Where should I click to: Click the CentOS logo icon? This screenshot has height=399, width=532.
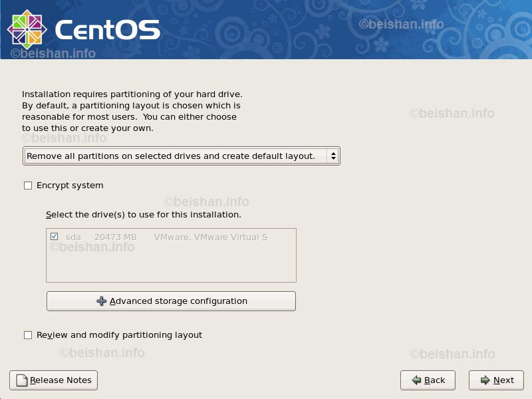pos(27,29)
